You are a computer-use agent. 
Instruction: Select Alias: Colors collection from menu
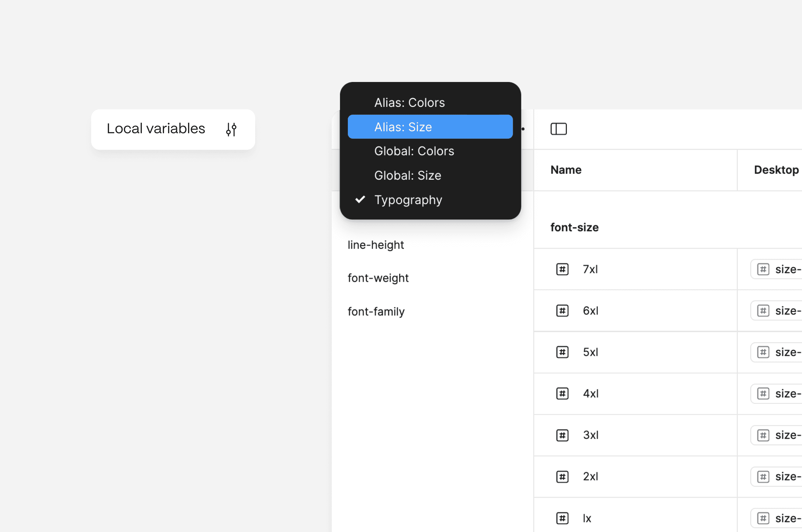point(409,102)
